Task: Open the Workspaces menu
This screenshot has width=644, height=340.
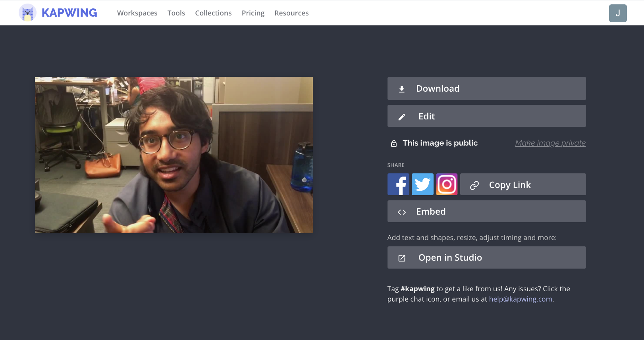Action: pyautogui.click(x=137, y=13)
